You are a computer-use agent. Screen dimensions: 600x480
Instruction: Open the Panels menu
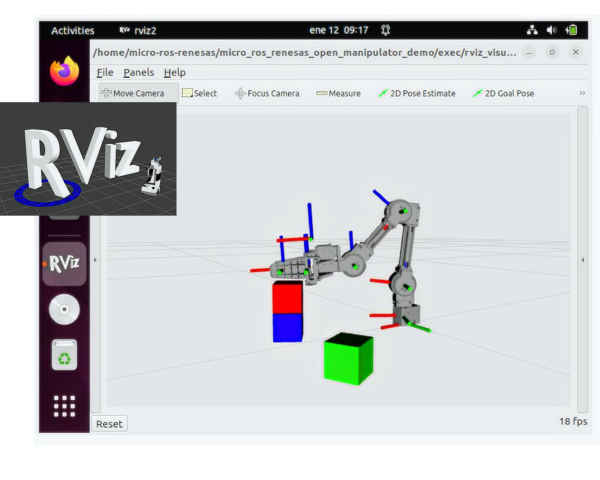(139, 72)
